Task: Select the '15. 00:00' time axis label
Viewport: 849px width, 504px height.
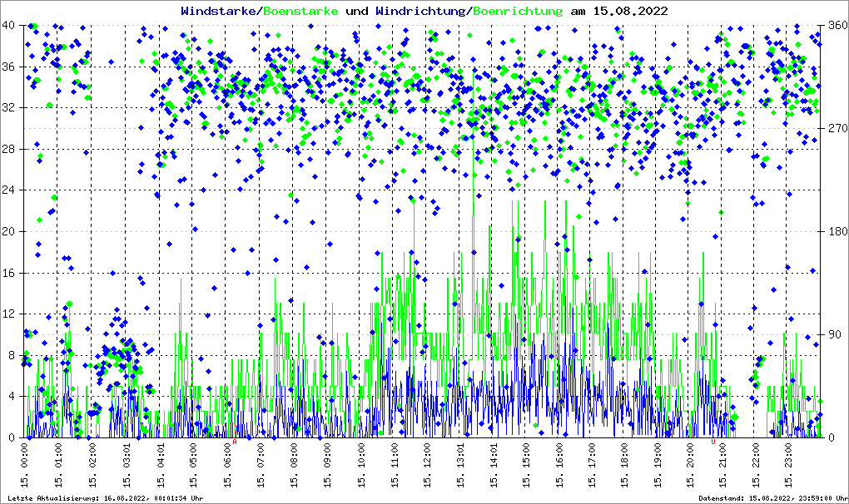Action: pyautogui.click(x=26, y=467)
